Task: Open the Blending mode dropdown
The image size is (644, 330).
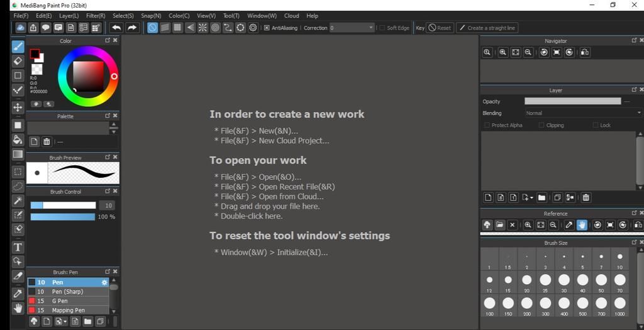Action: pyautogui.click(x=583, y=113)
